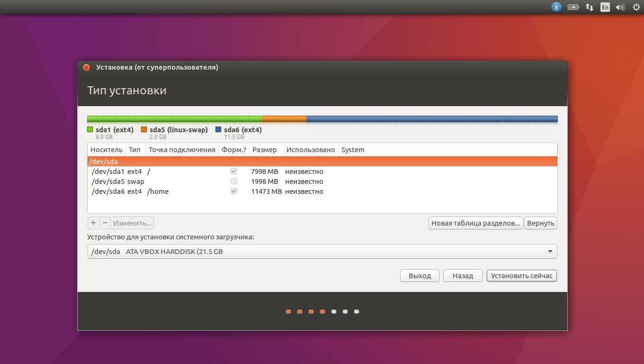Click the sound volume icon
Screen dimensions: 644x364
pos(620,7)
